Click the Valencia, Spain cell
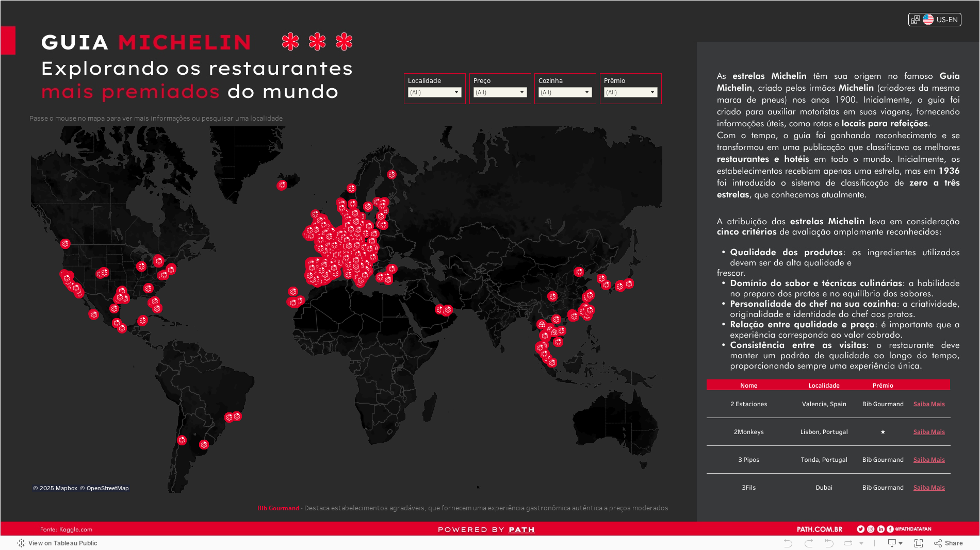Image resolution: width=980 pixels, height=550 pixels. tap(824, 404)
